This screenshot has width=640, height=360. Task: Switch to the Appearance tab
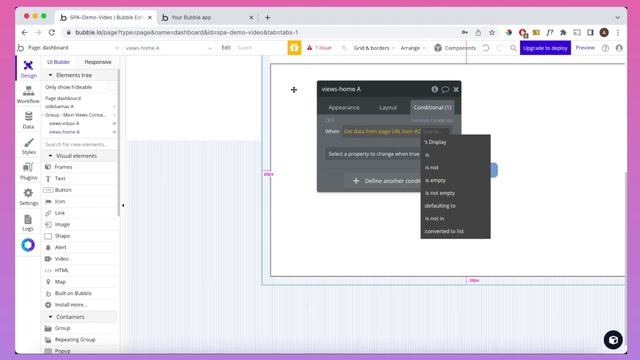(344, 107)
